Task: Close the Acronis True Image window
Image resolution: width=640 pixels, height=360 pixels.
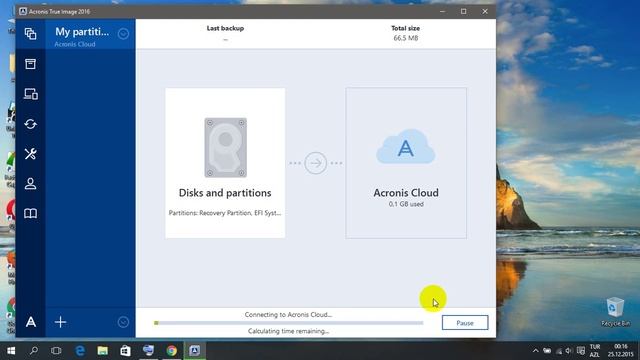Action: coord(485,11)
